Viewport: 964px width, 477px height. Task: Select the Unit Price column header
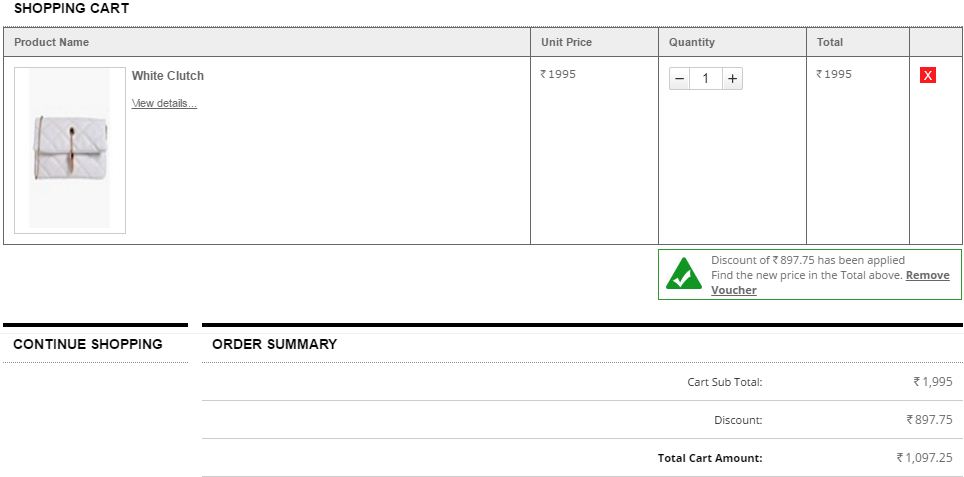pos(566,42)
